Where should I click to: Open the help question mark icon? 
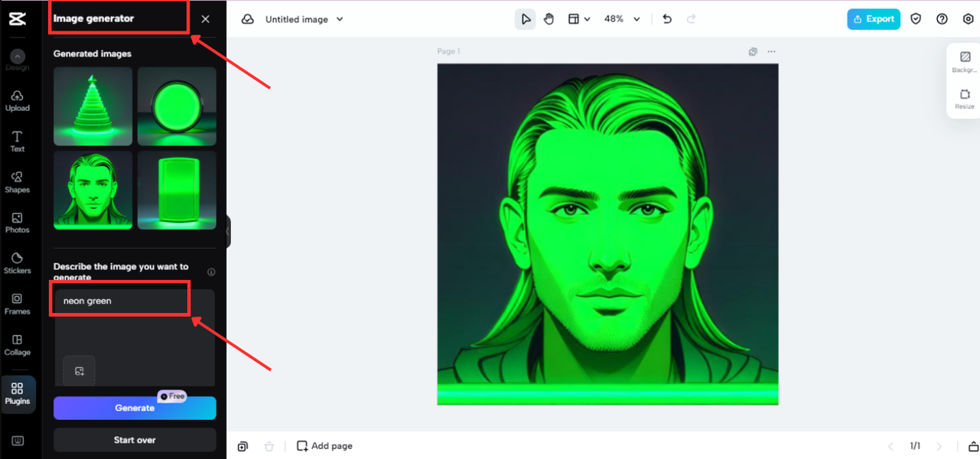click(x=942, y=19)
